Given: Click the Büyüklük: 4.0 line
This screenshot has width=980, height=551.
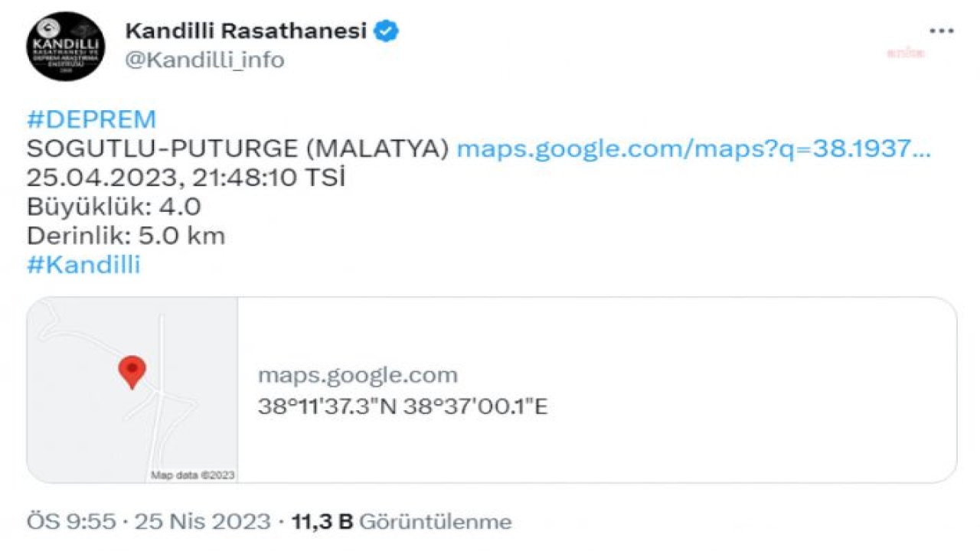Looking at the screenshot, I should (114, 207).
